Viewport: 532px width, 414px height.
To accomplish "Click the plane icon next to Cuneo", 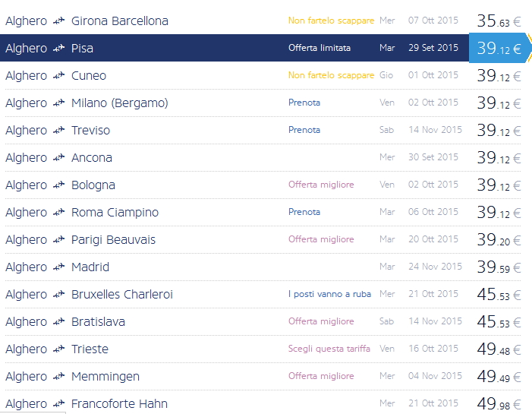I will 59,76.
